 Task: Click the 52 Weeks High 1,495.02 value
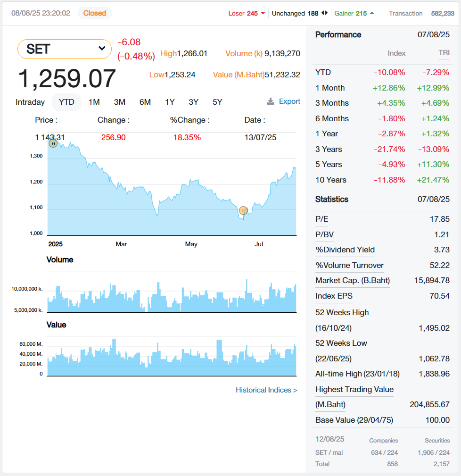(434, 328)
